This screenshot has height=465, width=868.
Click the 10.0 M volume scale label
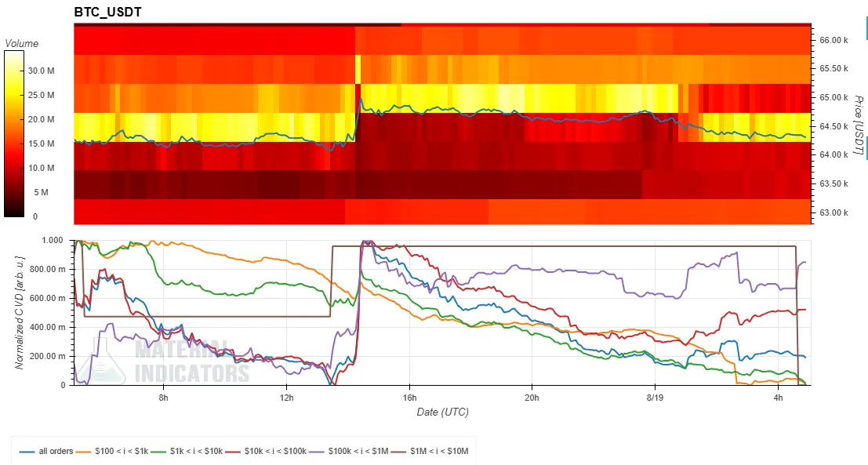41,169
